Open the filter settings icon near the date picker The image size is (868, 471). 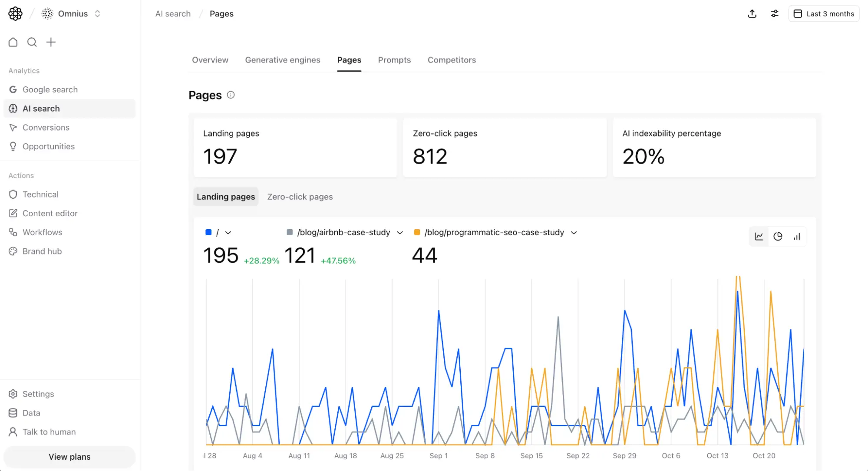[x=775, y=13]
